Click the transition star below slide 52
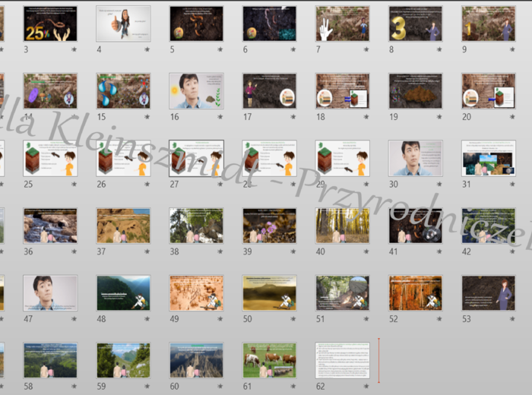 pyautogui.click(x=439, y=319)
